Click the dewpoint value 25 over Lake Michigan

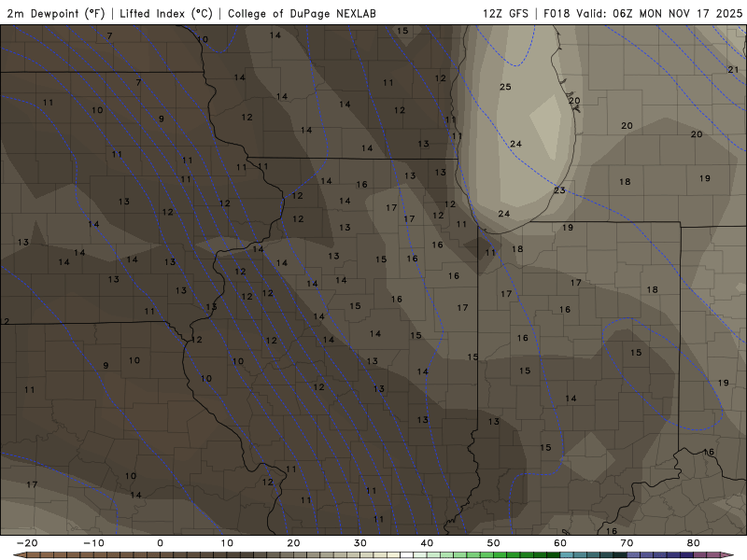click(505, 87)
